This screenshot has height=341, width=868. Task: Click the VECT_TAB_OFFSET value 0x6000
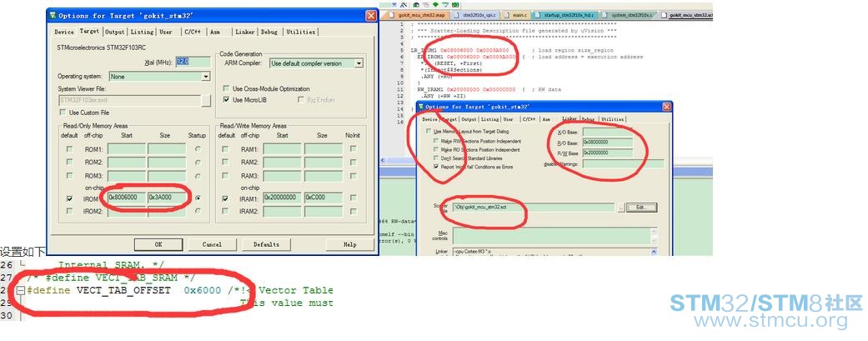click(203, 290)
